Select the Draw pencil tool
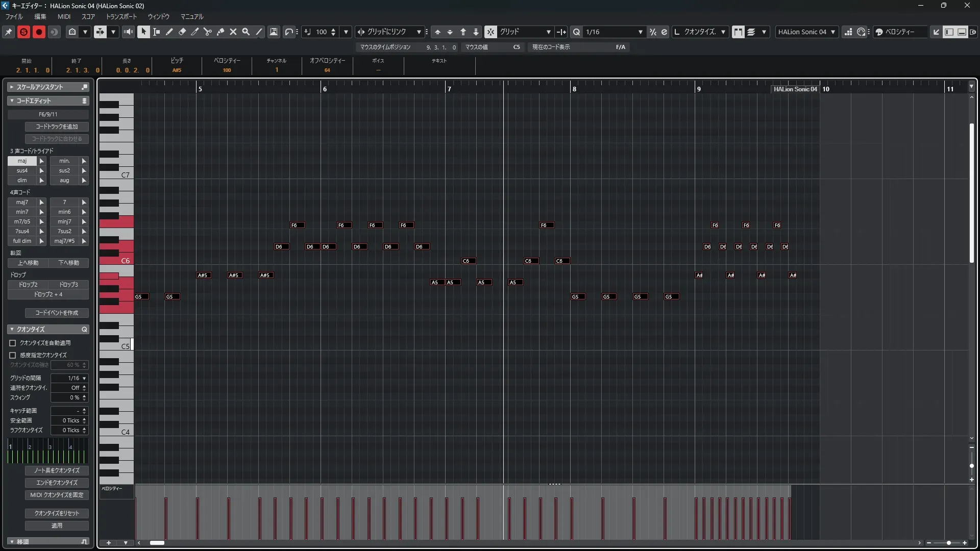 click(x=169, y=32)
